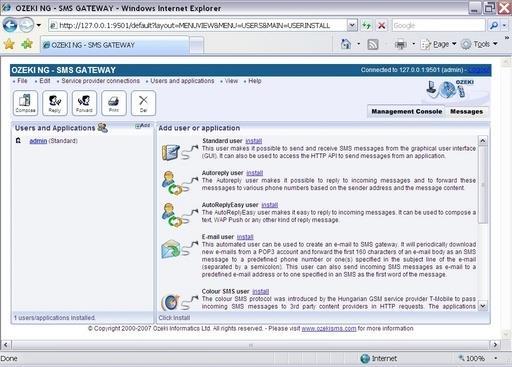
Task: Visit the www.ozekisms.com link
Action: click(x=329, y=329)
